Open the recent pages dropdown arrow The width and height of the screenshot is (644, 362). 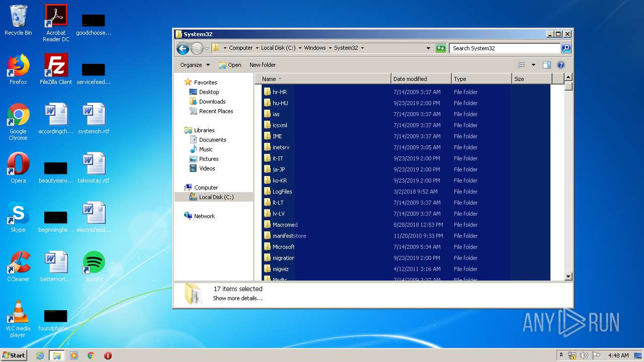[206, 49]
